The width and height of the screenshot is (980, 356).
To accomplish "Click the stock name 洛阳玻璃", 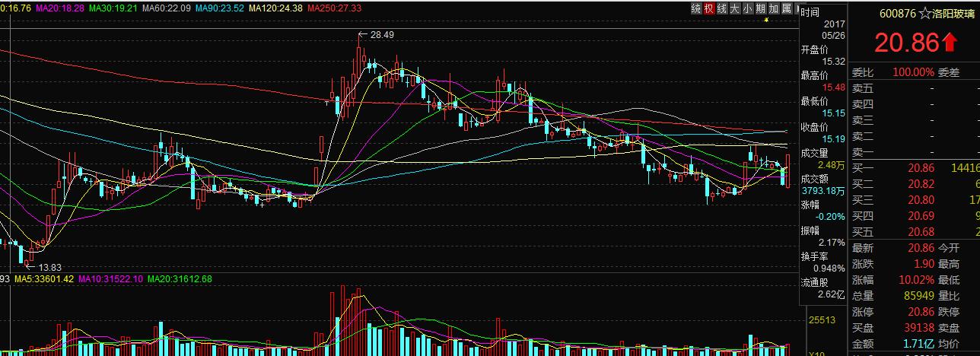I will (x=952, y=13).
